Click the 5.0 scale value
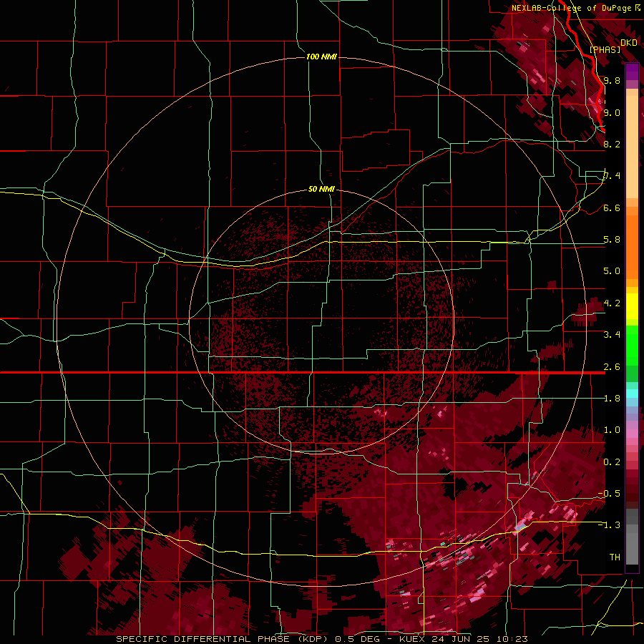This screenshot has width=644, height=644. tap(612, 271)
